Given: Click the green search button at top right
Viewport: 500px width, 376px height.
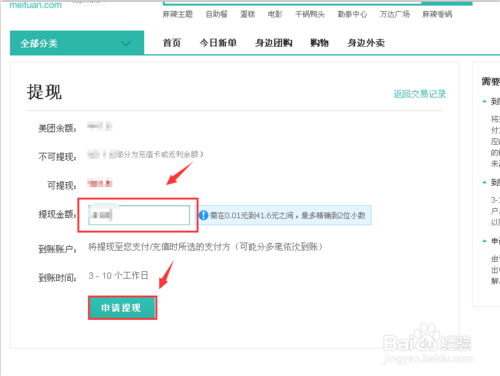Looking at the screenshot, I should [447, 3].
